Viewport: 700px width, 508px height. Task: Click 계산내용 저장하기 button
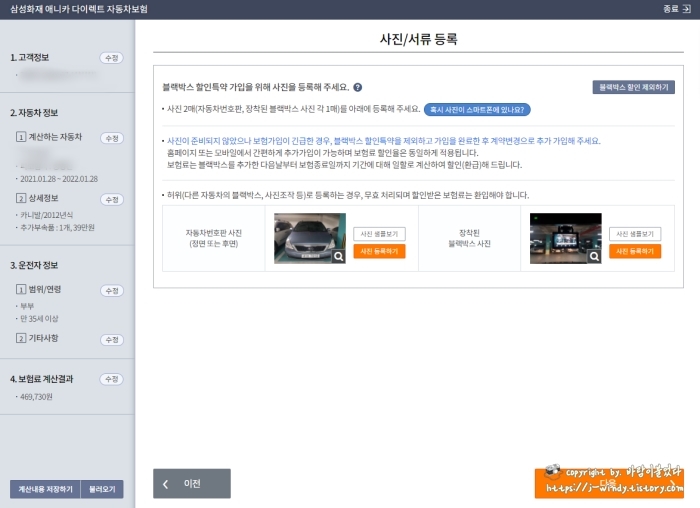(x=45, y=489)
